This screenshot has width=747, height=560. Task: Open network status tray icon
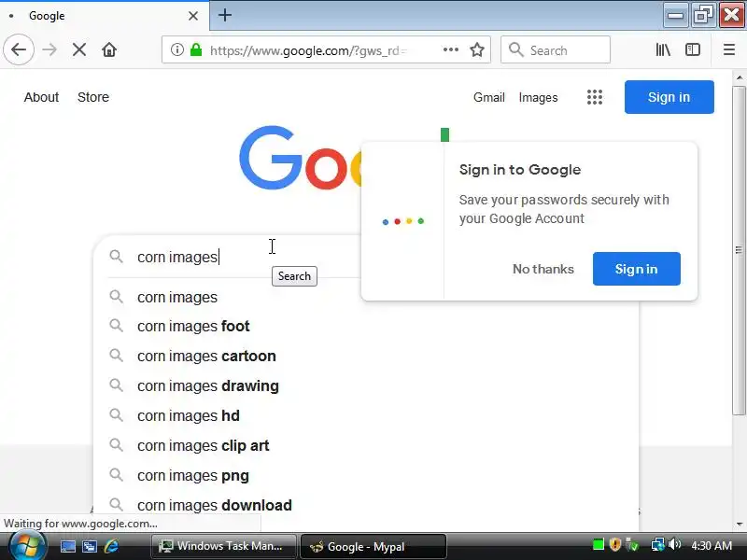(657, 544)
